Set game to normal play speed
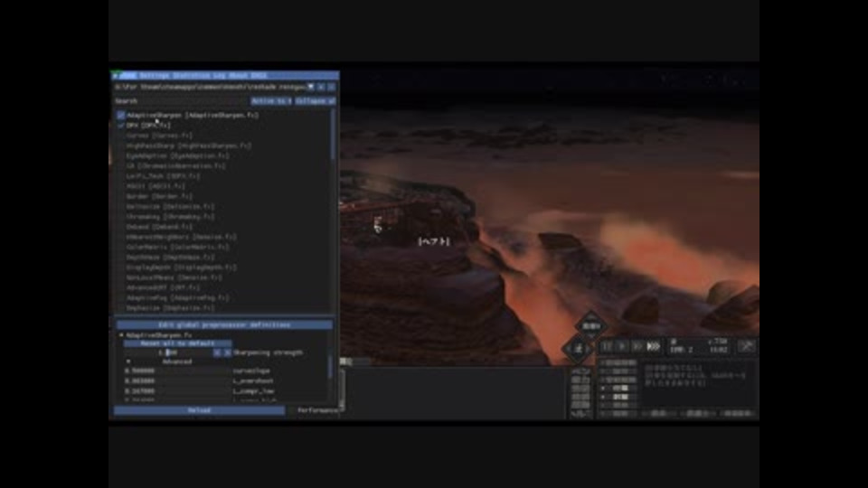This screenshot has width=868, height=488. click(x=622, y=346)
